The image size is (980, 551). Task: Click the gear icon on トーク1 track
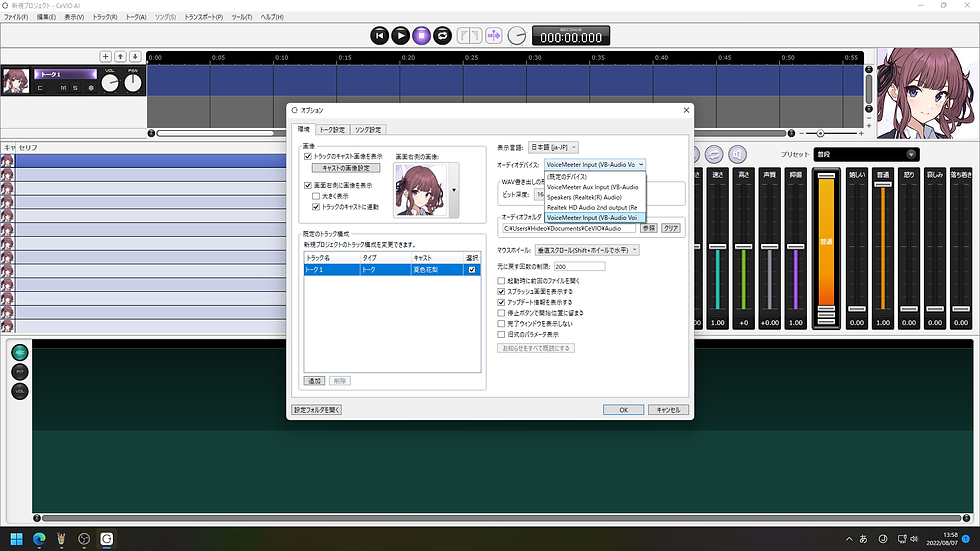coord(91,88)
